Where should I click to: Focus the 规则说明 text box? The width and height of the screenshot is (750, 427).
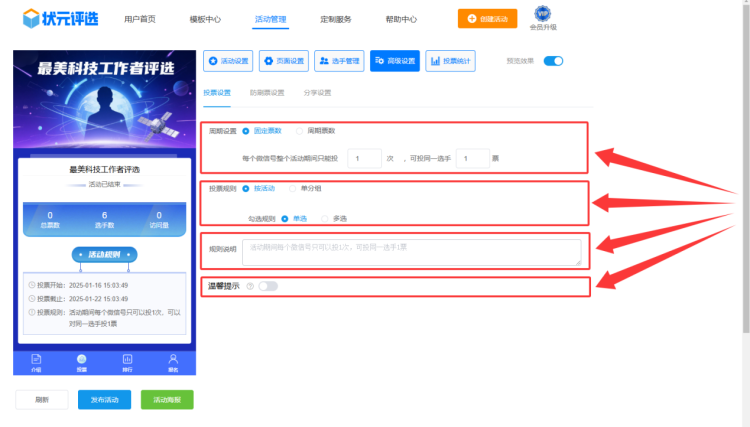pos(410,252)
